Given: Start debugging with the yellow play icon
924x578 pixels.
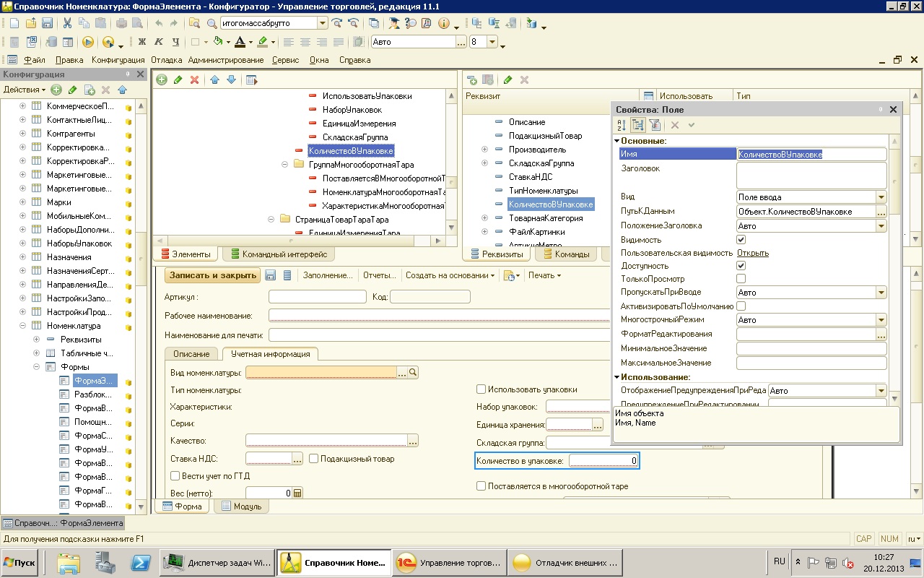Looking at the screenshot, I should 88,42.
